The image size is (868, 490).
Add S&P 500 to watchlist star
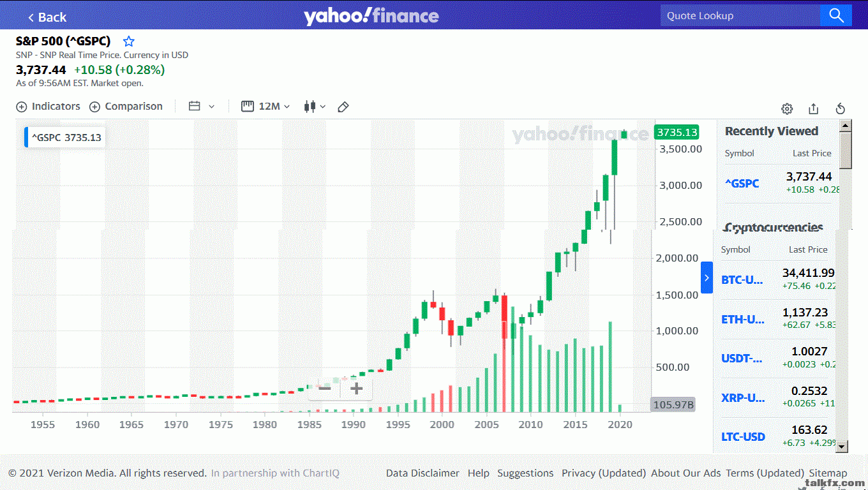pyautogui.click(x=129, y=41)
